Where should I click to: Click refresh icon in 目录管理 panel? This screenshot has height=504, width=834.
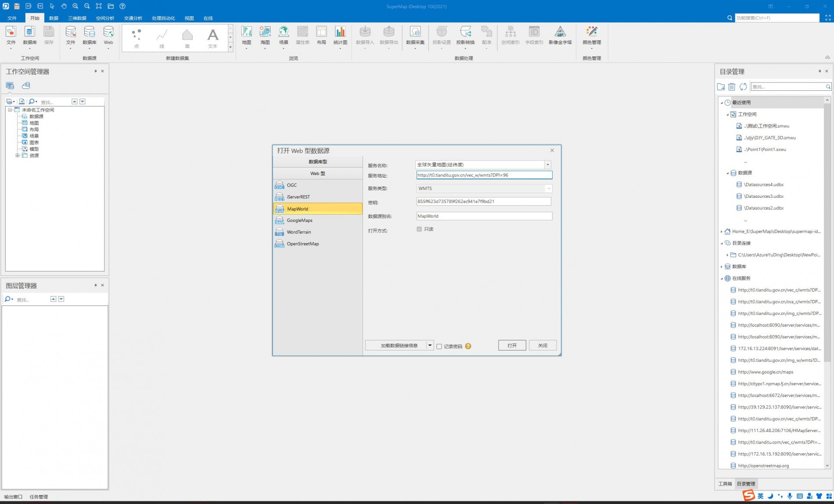pos(743,87)
